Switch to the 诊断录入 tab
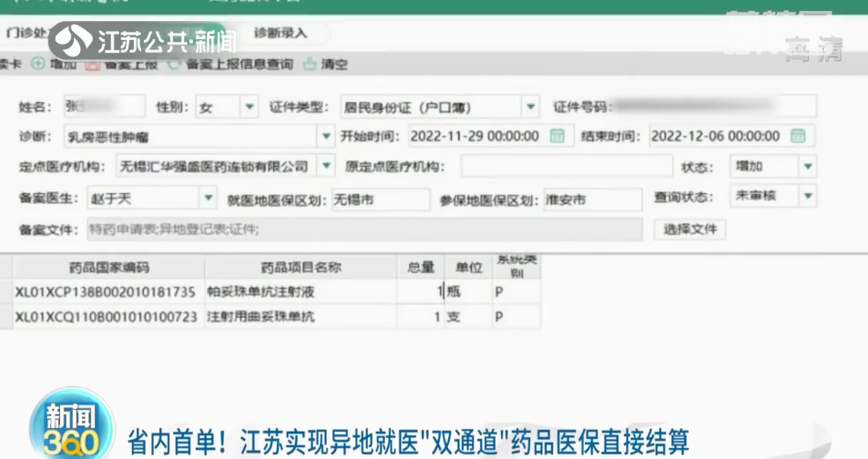The image size is (868, 459). click(281, 33)
